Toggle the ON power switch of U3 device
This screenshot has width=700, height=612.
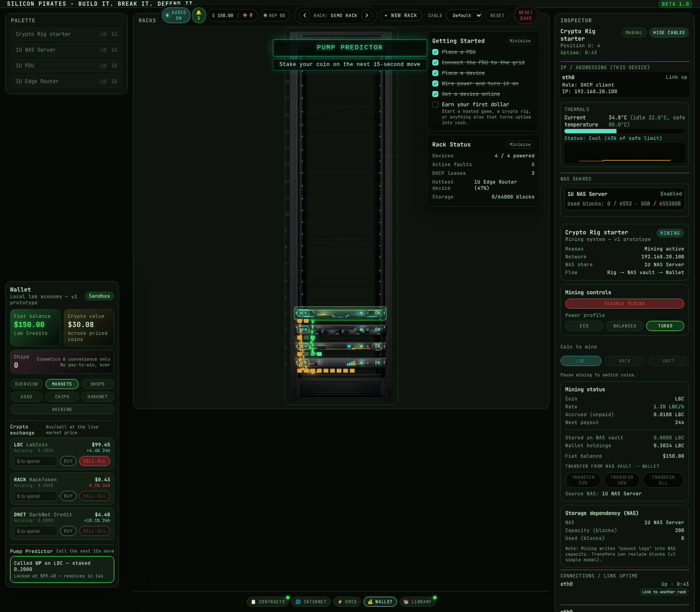(378, 330)
